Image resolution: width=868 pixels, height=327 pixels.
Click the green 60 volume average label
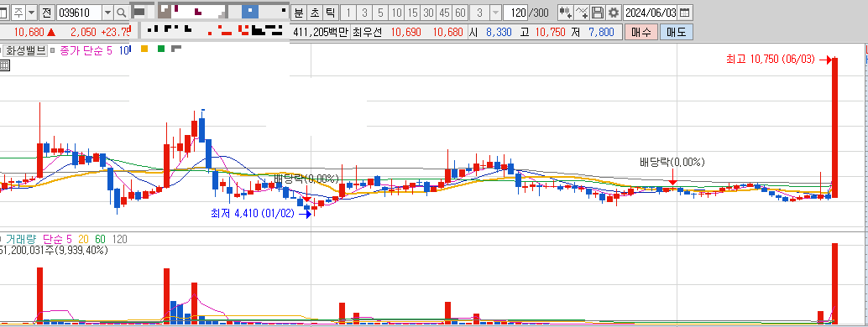point(100,239)
